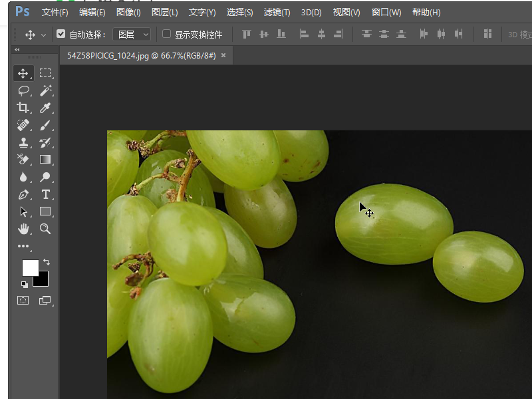Open the 帮助(H) menu

426,13
